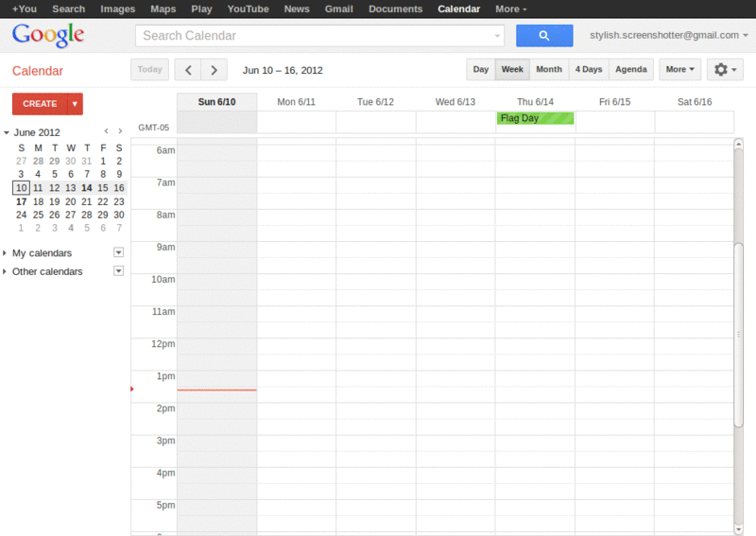The width and height of the screenshot is (756, 536).
Task: Go to previous week arrow
Action: click(x=188, y=70)
